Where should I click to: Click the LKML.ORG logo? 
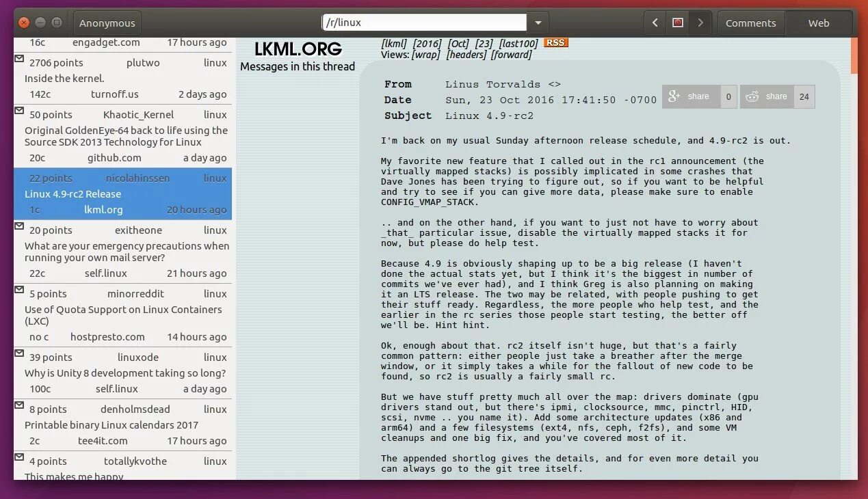[298, 49]
